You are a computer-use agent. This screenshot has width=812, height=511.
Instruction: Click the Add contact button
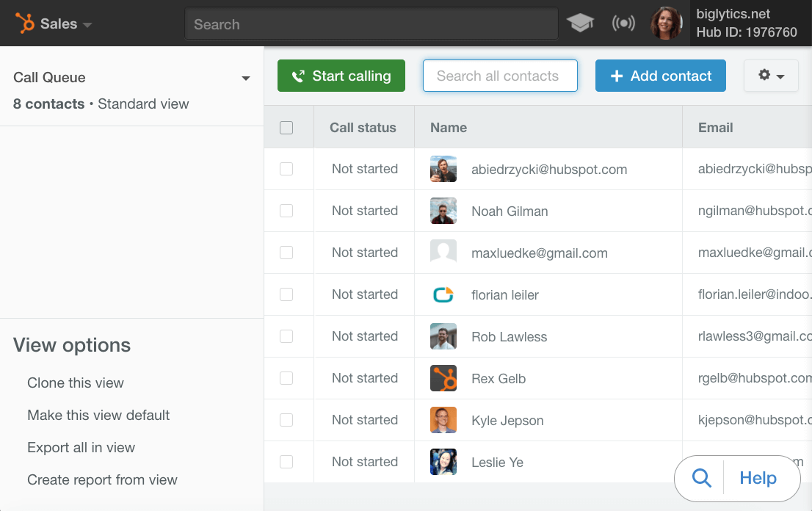tap(660, 76)
